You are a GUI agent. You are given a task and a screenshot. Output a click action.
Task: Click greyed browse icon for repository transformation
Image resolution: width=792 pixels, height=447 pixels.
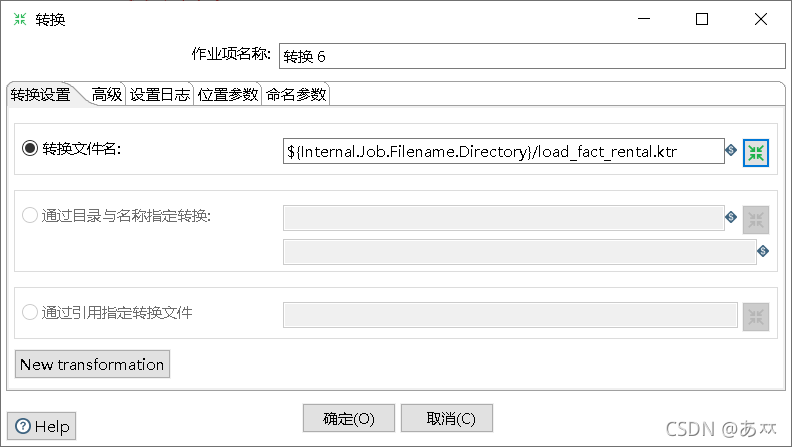(x=756, y=220)
